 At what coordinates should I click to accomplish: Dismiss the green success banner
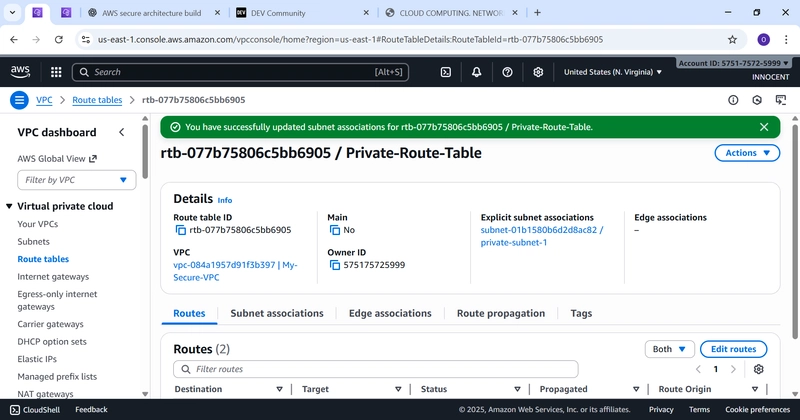[764, 127]
